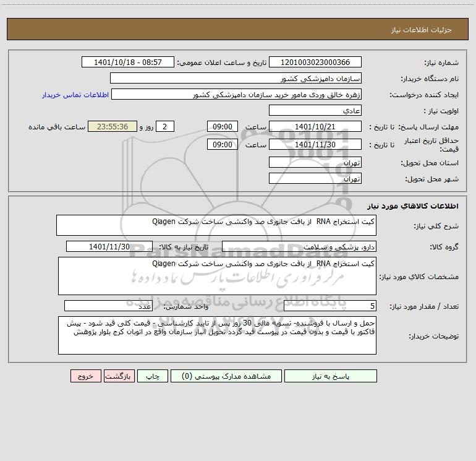Click the حداقل تاریخ اعتبار قیمت label
Image resolution: width=476 pixels, height=461 pixels.
point(431,145)
